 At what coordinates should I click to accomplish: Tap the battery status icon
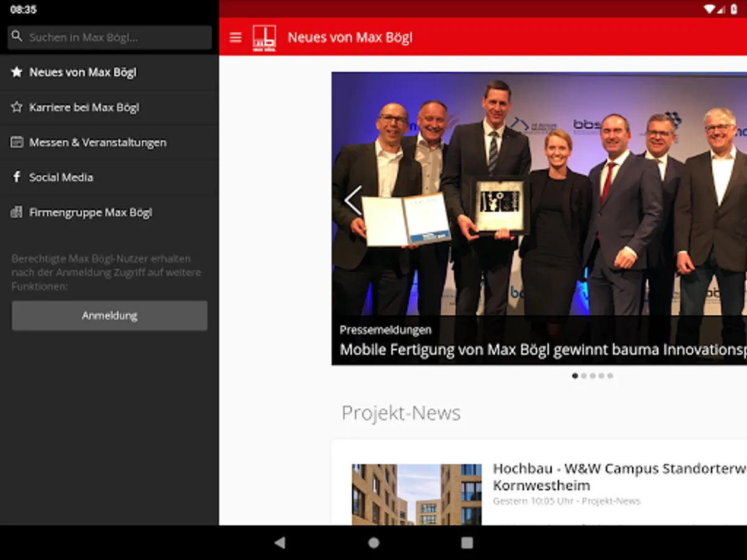(x=734, y=9)
